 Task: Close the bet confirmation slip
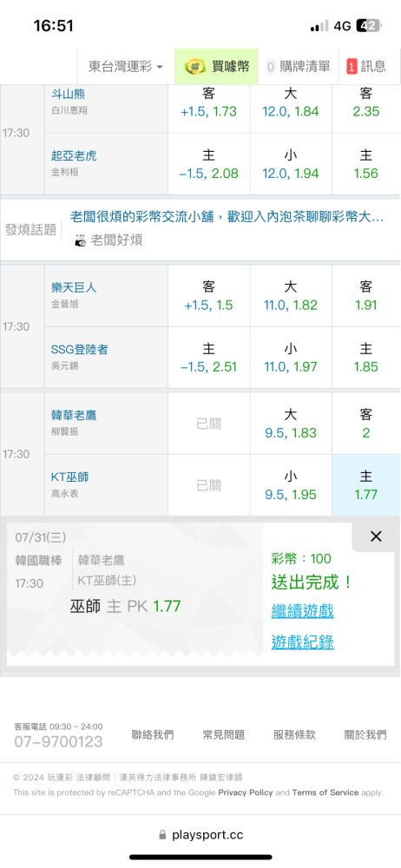[x=376, y=536]
